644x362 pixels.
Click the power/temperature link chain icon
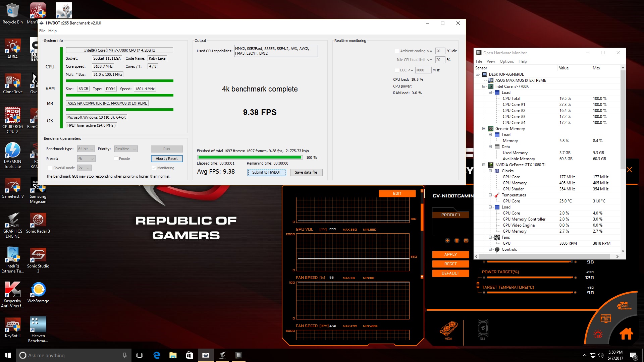coord(478,285)
